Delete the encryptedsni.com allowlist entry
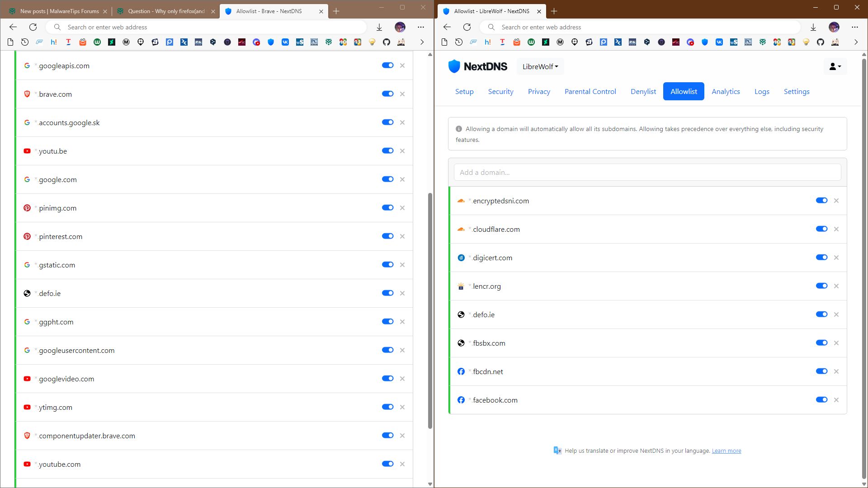This screenshot has height=488, width=868. point(836,201)
